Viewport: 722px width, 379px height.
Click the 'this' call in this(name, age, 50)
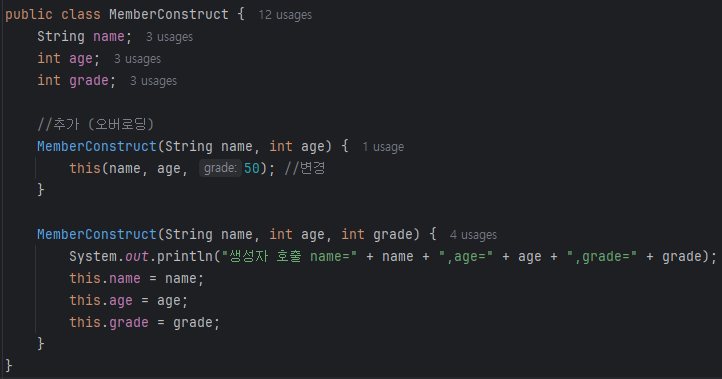pyautogui.click(x=85, y=168)
